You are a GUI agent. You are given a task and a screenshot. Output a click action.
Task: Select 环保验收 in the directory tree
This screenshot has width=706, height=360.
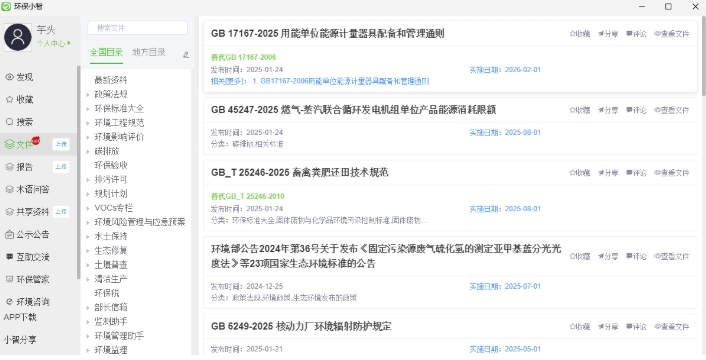click(x=111, y=166)
